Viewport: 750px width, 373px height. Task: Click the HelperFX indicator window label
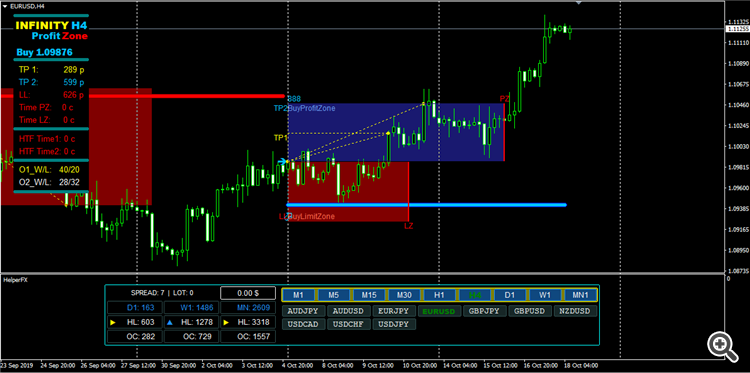tap(15, 280)
